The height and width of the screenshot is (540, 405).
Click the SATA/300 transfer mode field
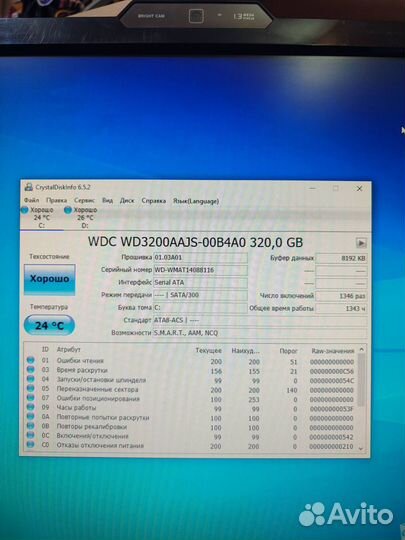point(200,295)
